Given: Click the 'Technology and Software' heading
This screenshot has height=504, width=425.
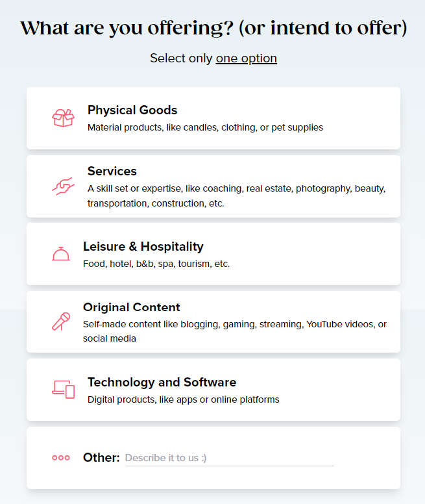Looking at the screenshot, I should pos(162,382).
